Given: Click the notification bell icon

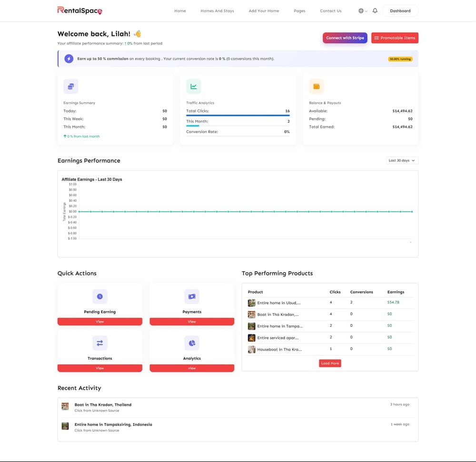Looking at the screenshot, I should coord(375,10).
